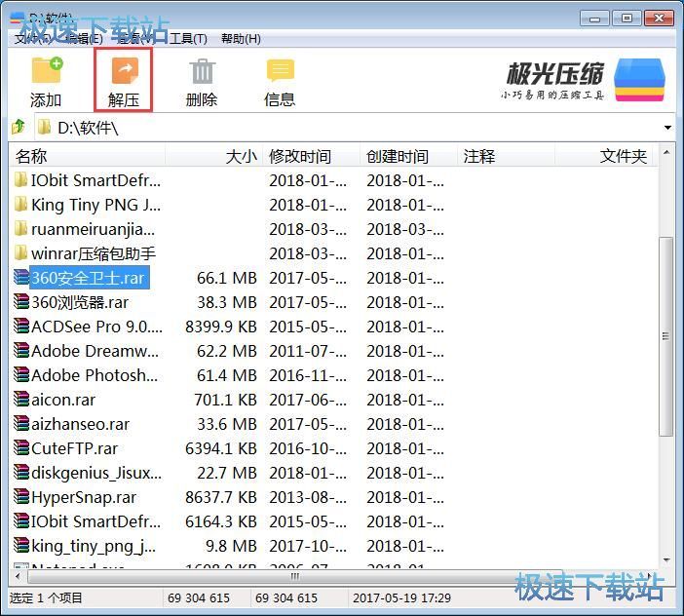Viewport: 684px width, 616px height.
Task: Click modified date 2013-08-... of HyperSnap.rar
Action: tap(308, 497)
